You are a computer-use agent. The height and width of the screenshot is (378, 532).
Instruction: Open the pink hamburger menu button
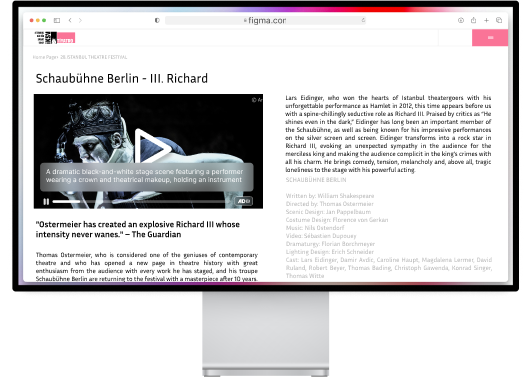point(490,38)
